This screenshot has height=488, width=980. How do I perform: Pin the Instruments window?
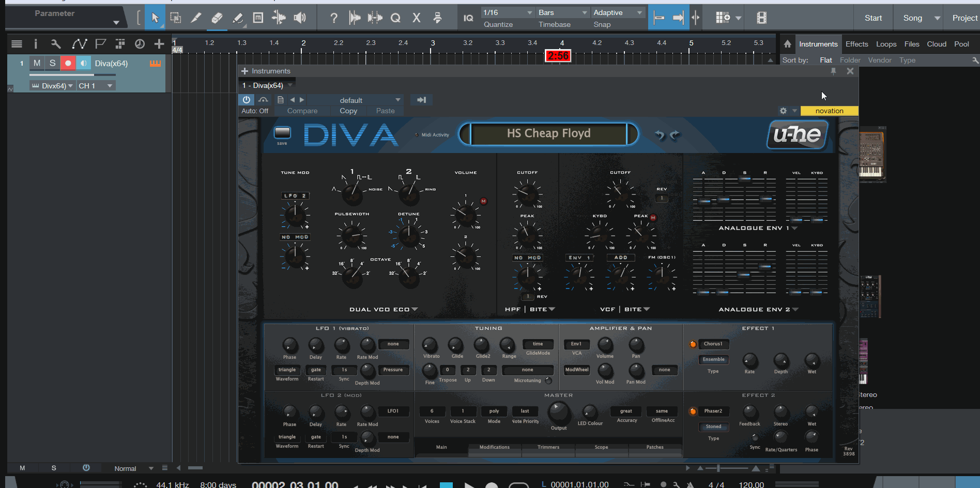click(833, 71)
